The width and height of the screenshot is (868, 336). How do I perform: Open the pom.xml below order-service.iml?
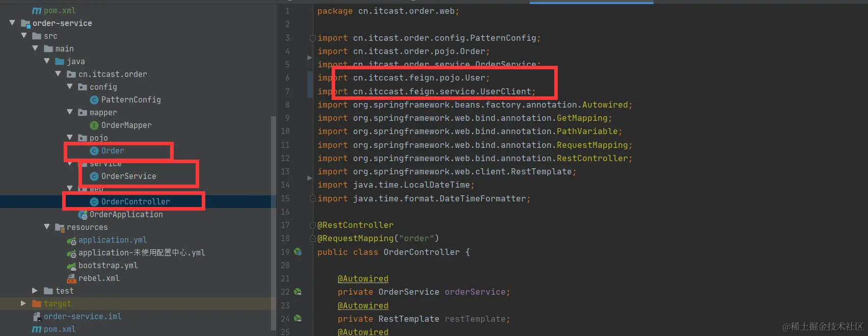60,329
